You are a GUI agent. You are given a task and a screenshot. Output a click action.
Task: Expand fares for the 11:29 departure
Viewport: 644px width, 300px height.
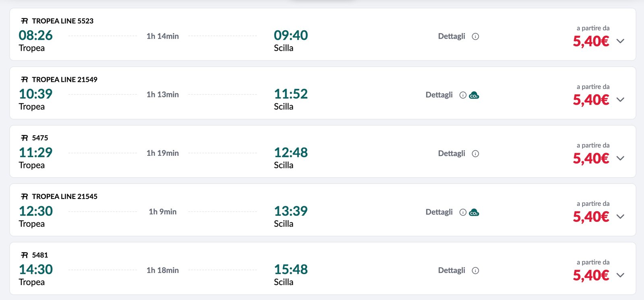[x=620, y=158]
